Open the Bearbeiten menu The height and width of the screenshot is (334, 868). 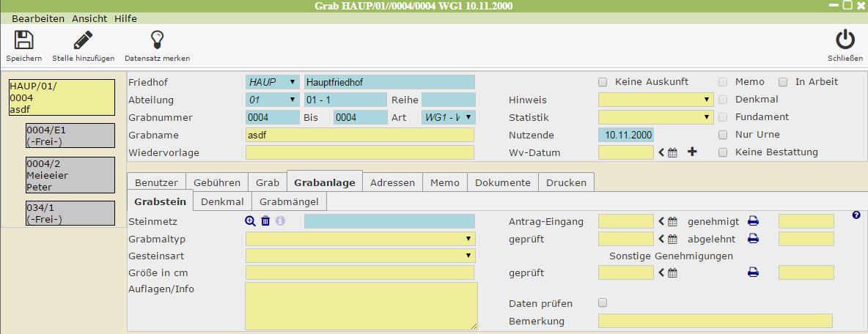pyautogui.click(x=38, y=18)
